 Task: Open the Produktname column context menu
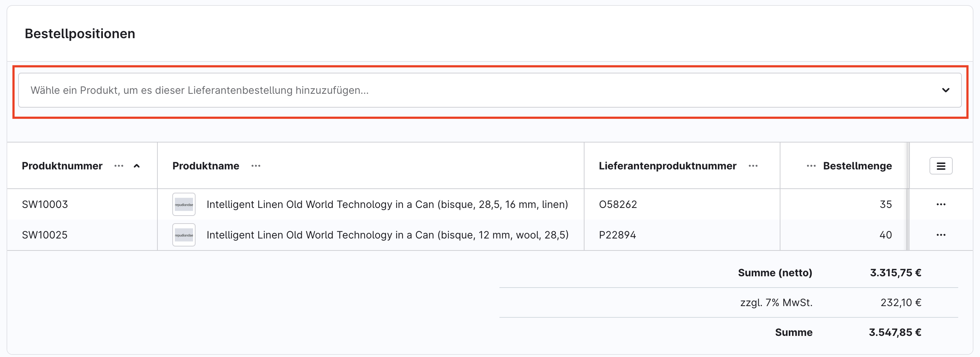point(256,166)
